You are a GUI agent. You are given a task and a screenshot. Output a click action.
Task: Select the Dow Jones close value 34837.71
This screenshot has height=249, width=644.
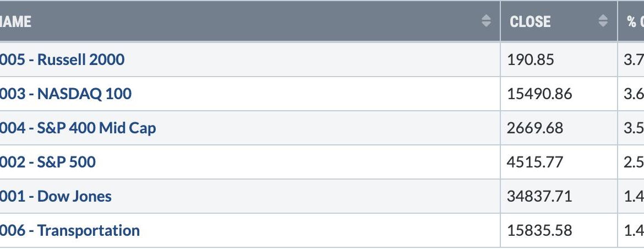click(x=539, y=197)
